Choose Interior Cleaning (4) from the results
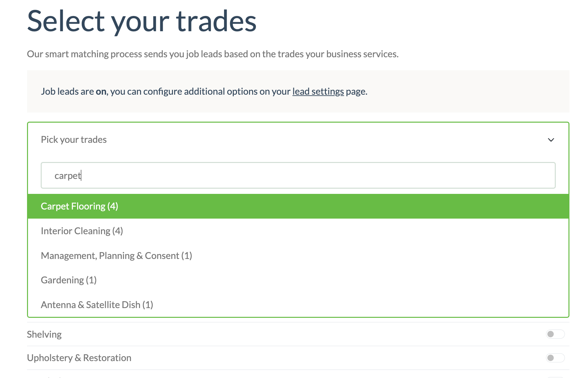The width and height of the screenshot is (588, 378). (x=82, y=231)
